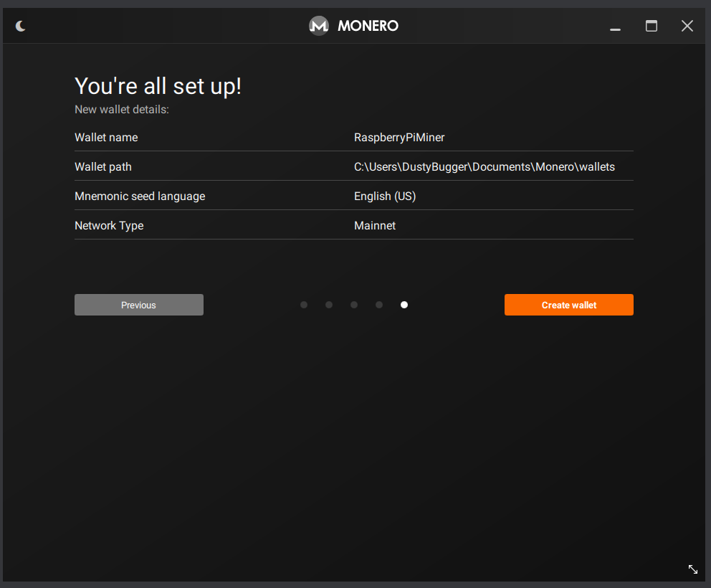Select the second wizard step dot
This screenshot has width=711, height=588.
click(329, 305)
